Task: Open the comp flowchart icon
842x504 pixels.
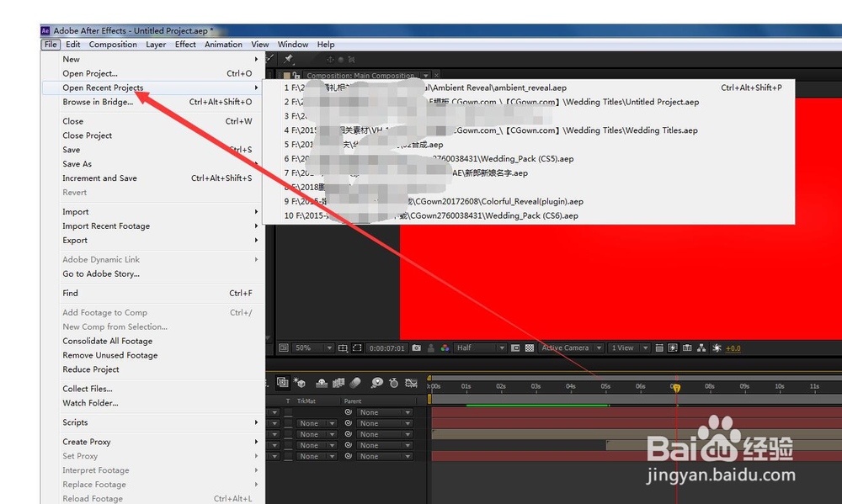Action: [701, 347]
